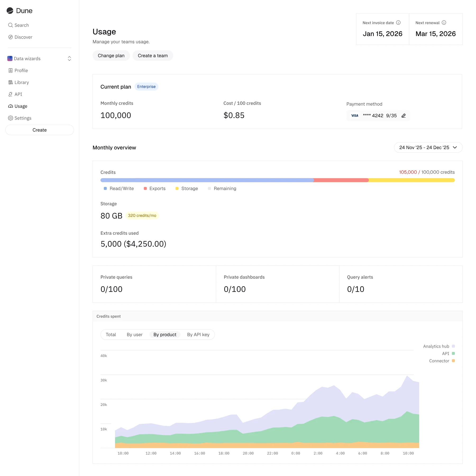
Task: Click the Change plan button
Action: pos(111,56)
